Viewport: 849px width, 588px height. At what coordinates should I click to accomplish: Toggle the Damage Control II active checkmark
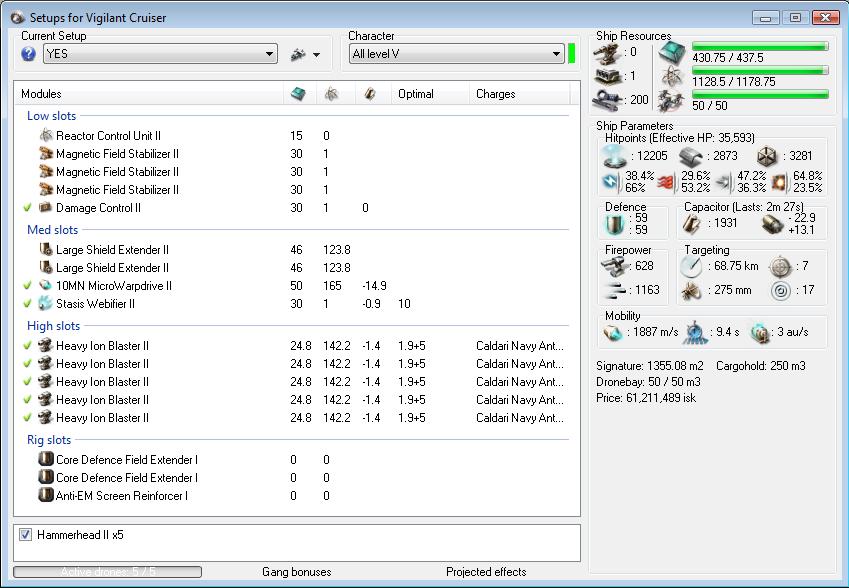[x=27, y=208]
